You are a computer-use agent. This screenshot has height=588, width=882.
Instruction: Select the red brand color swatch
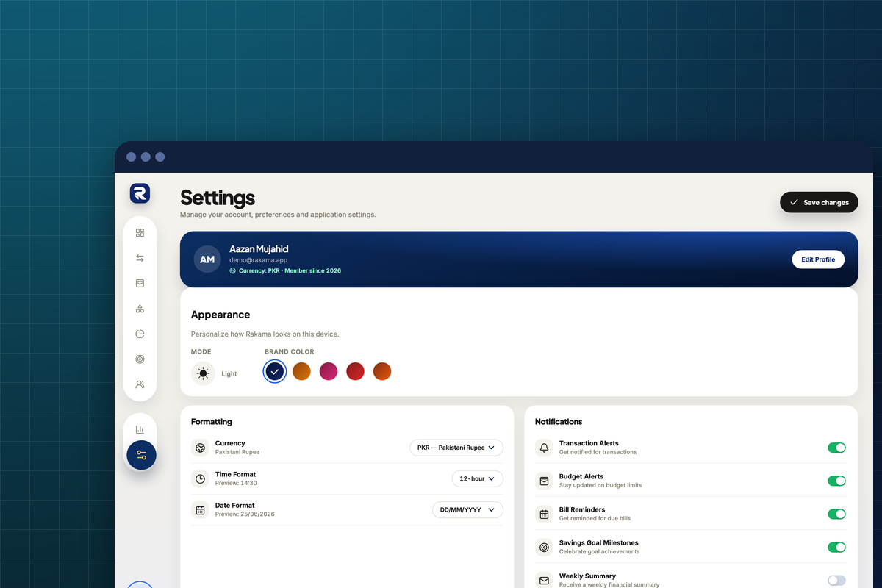[355, 372]
